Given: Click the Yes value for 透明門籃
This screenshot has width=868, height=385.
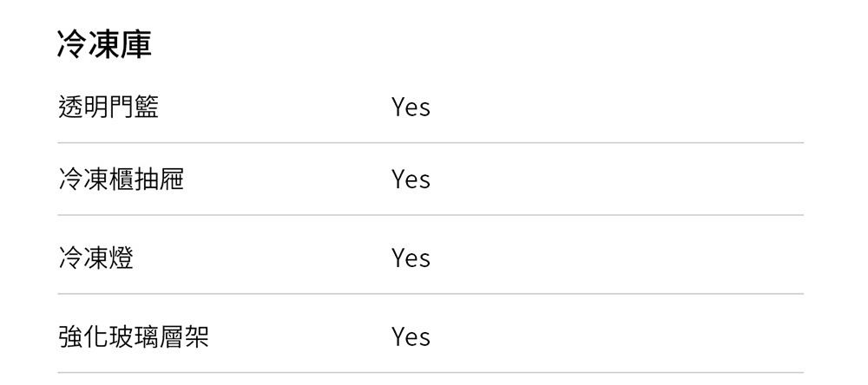Looking at the screenshot, I should click(411, 107).
